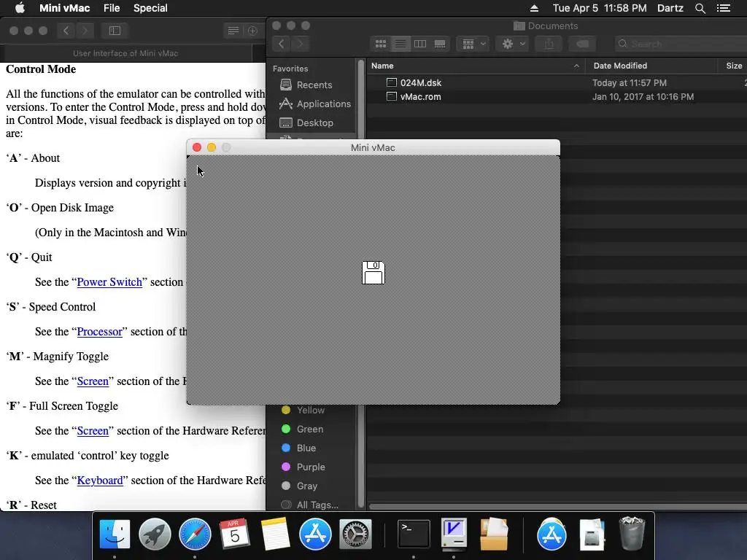The width and height of the screenshot is (747, 560).
Task: Go forward in Finder window
Action: (x=300, y=44)
